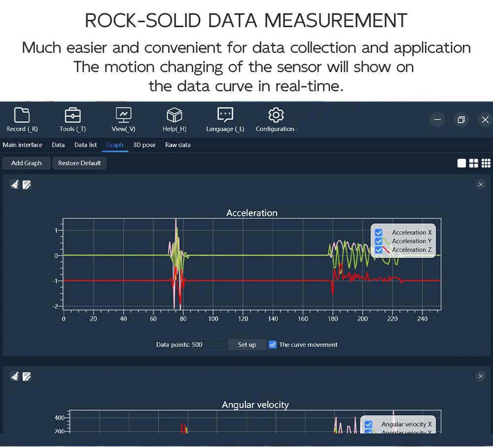Click the Add Graph button
493x448 pixels.
coord(27,163)
